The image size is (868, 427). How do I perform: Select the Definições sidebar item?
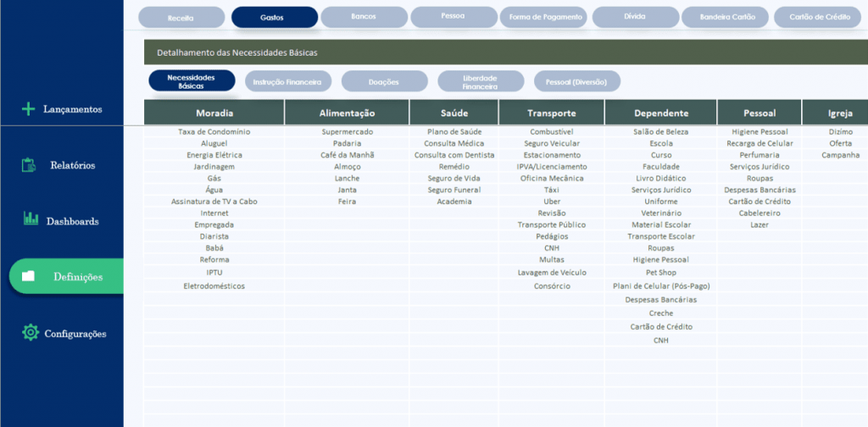[66, 276]
